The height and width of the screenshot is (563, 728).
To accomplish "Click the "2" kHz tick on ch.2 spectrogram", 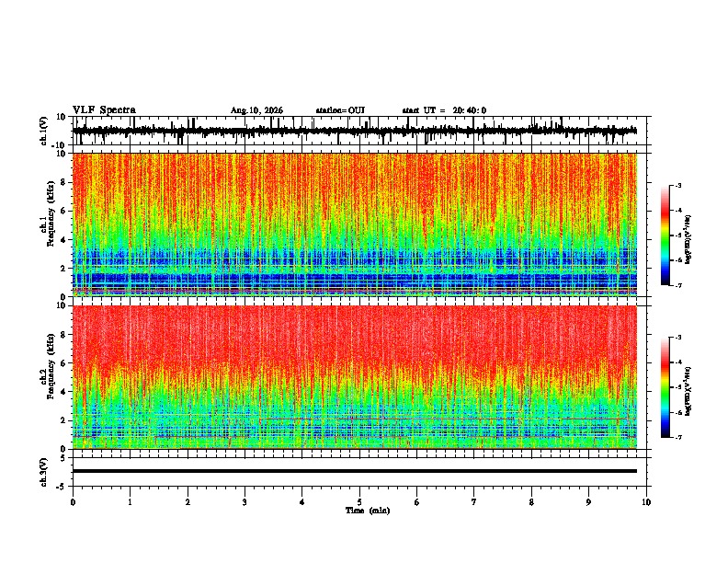I will pos(64,420).
